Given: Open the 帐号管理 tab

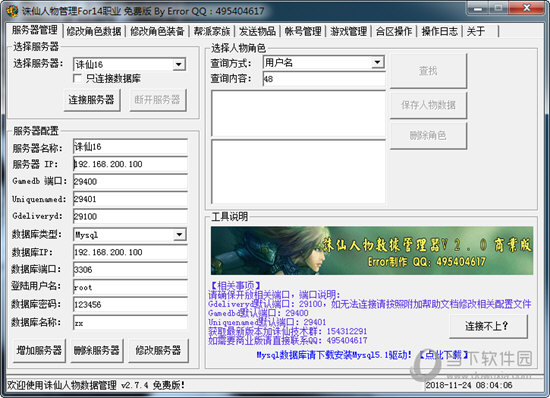Looking at the screenshot, I should [303, 31].
